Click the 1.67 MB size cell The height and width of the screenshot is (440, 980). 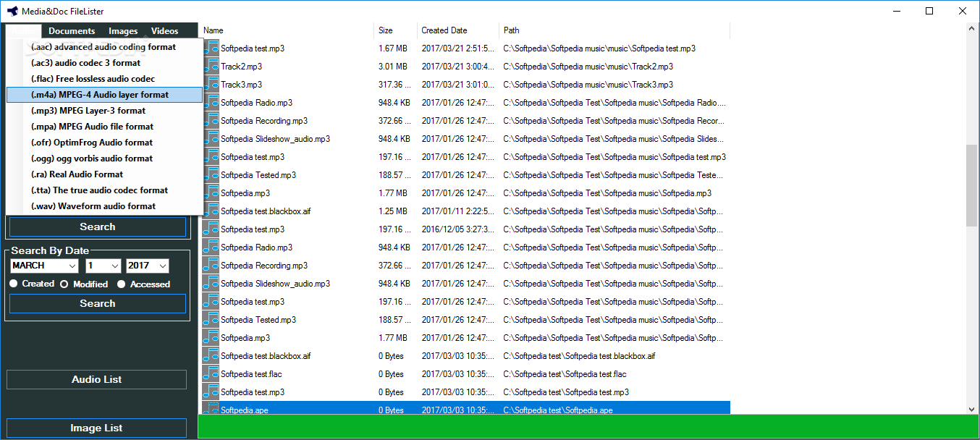pos(393,48)
